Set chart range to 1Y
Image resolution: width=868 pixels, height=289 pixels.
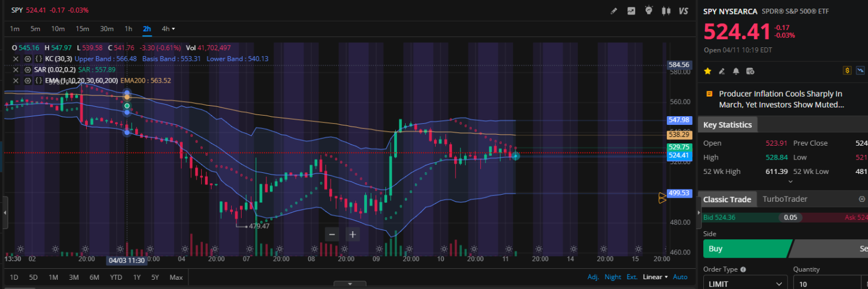pyautogui.click(x=137, y=277)
